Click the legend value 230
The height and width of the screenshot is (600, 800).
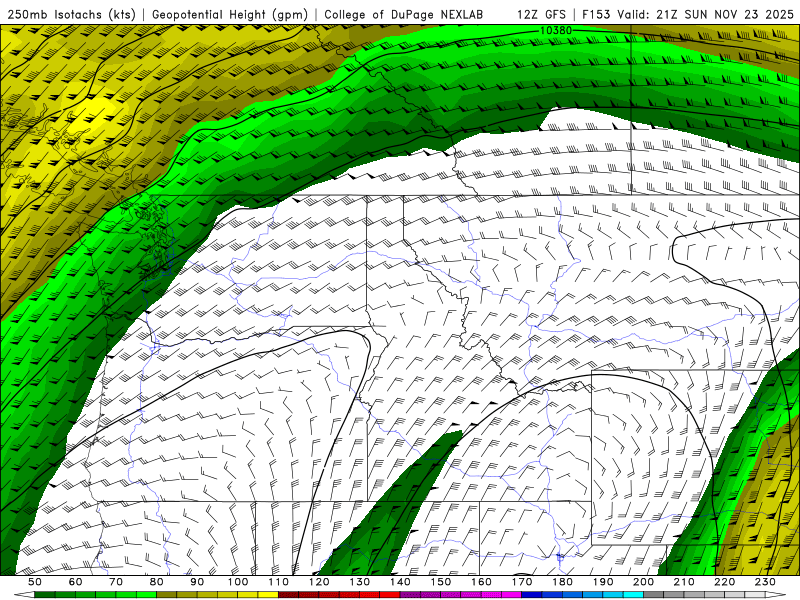pos(765,582)
